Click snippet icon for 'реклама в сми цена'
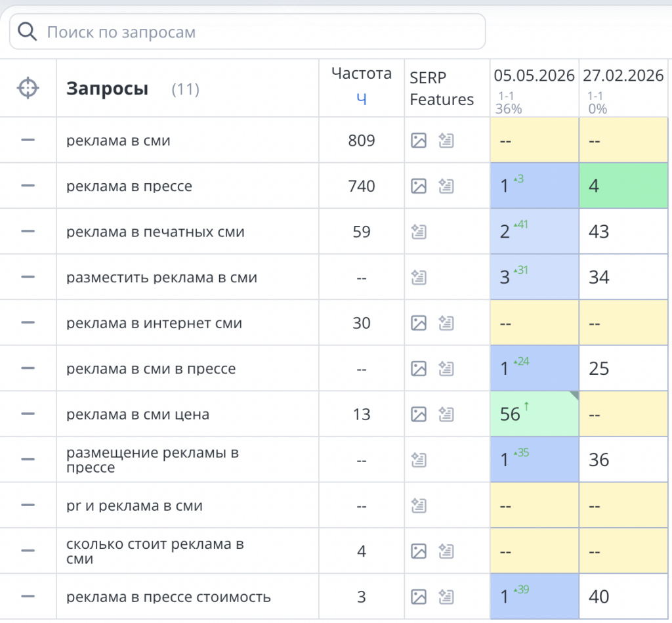This screenshot has height=623, width=672. (446, 414)
